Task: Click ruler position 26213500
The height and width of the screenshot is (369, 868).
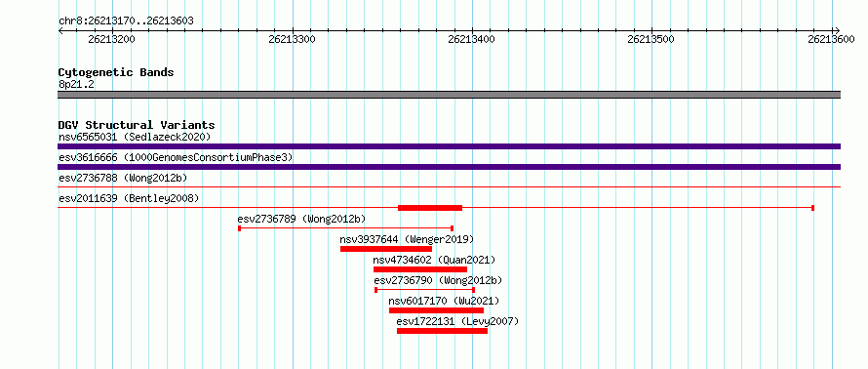Action: coord(651,40)
